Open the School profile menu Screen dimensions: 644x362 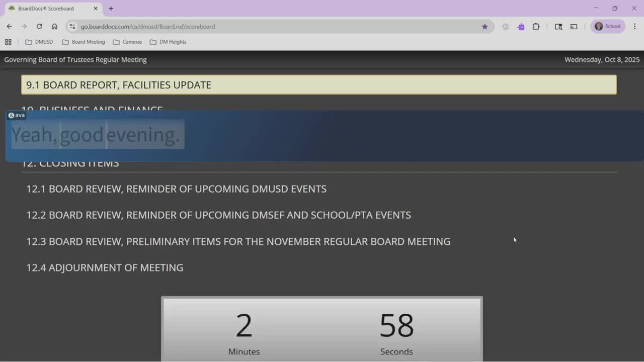pyautogui.click(x=608, y=27)
